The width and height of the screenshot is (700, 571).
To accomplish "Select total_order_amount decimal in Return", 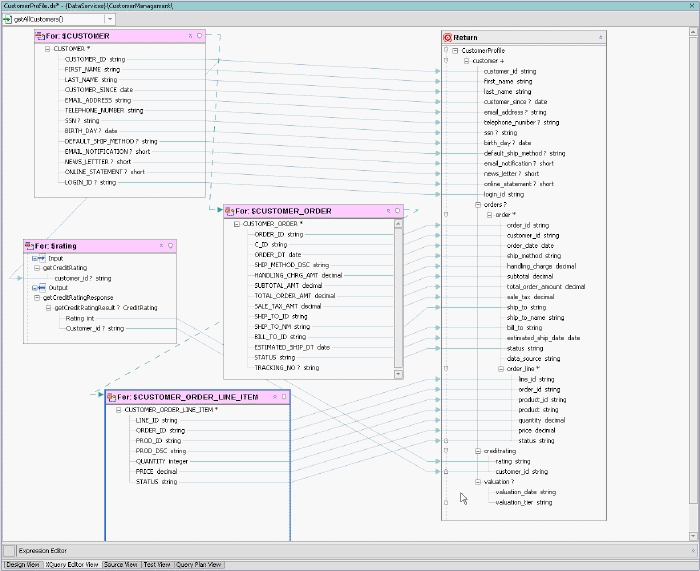I will tap(546, 287).
